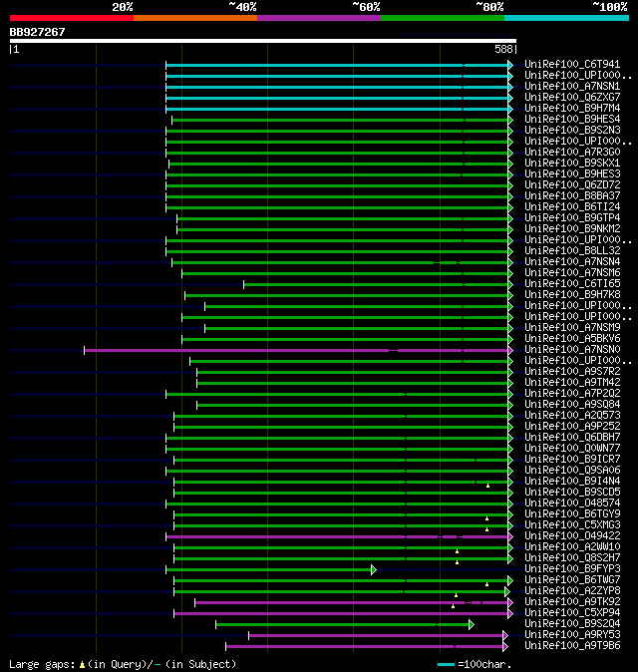Viewport: 638px width, 672px height.
Task: Choose hit UniRef100_B9FYP3
Action: (572, 568)
